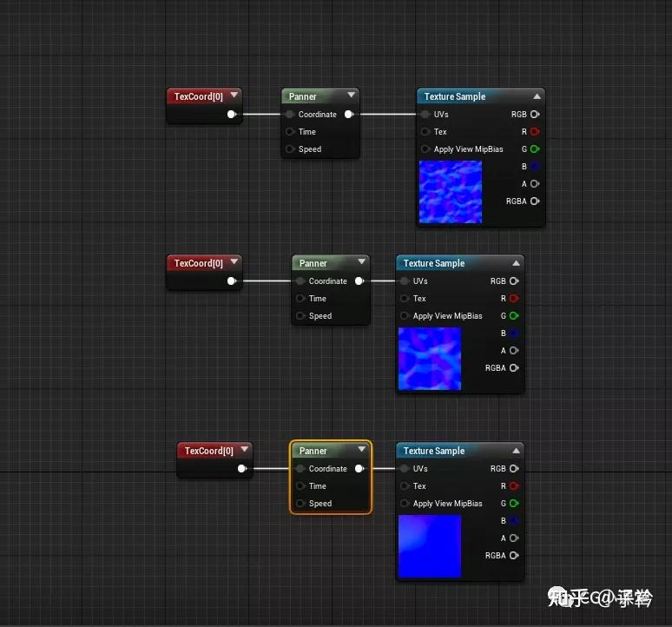Click the middle Panner output pin
Screen dimensions: 672x627
pos(359,280)
